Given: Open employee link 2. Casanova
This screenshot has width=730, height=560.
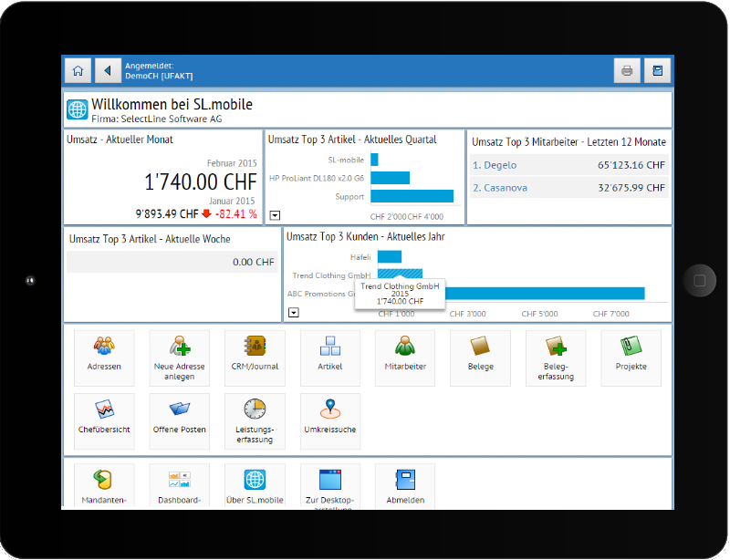Looking at the screenshot, I should (500, 188).
